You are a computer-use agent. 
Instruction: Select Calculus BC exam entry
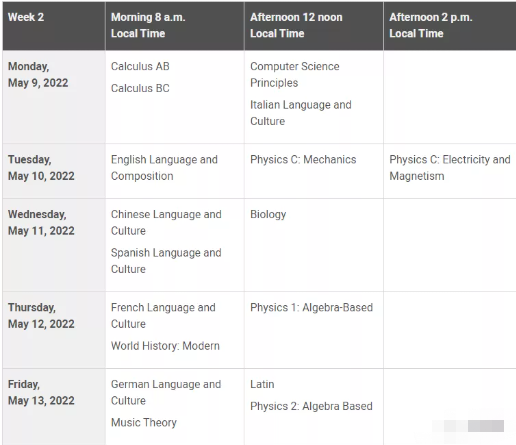pos(140,88)
